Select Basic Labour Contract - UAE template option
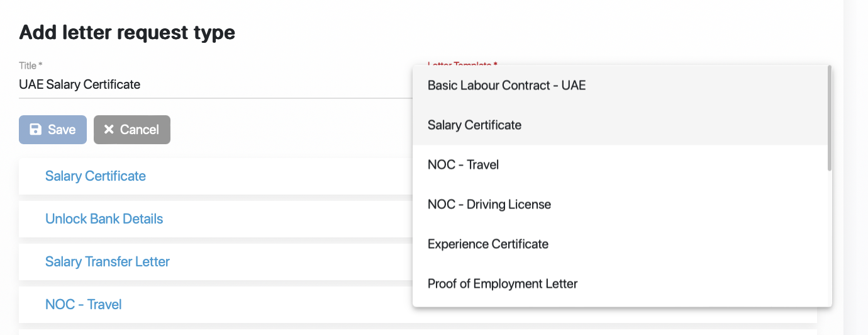Viewport: 868px width, 335px height. [x=506, y=85]
